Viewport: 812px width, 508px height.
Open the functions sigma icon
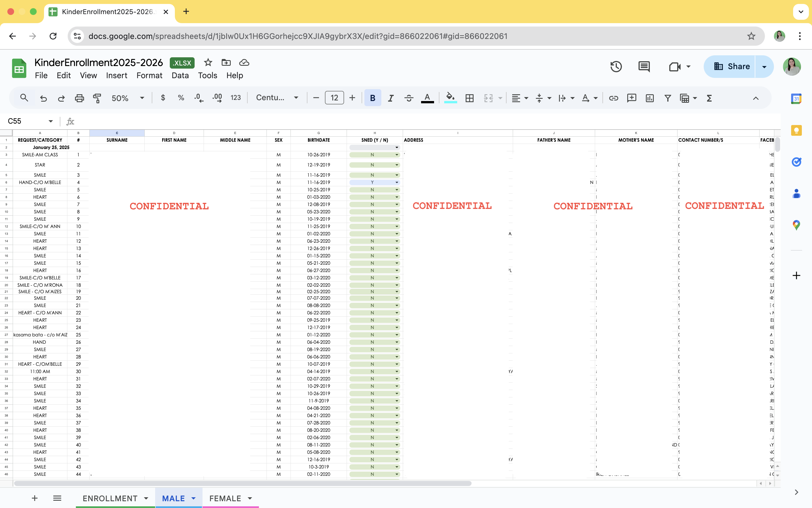click(709, 98)
